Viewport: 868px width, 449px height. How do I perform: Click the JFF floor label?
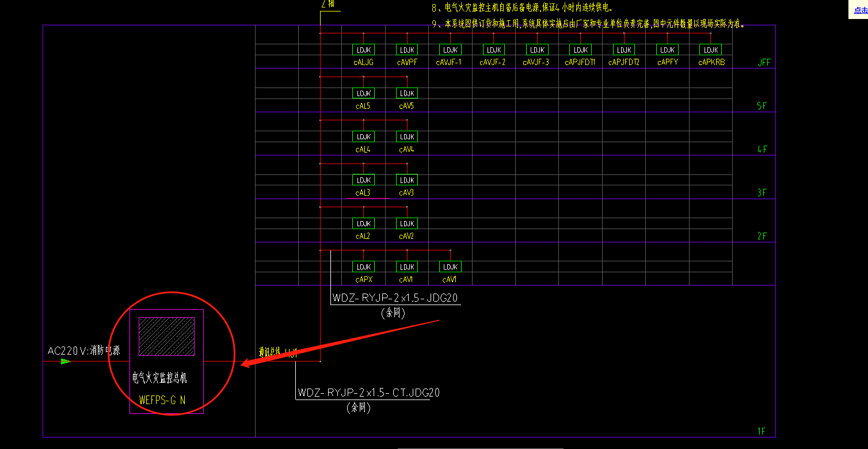tap(764, 63)
